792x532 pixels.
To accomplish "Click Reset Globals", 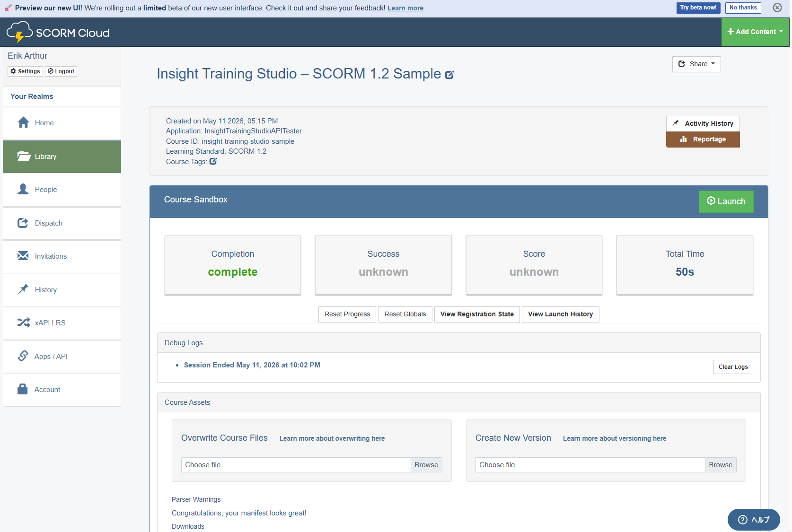I will tap(405, 314).
